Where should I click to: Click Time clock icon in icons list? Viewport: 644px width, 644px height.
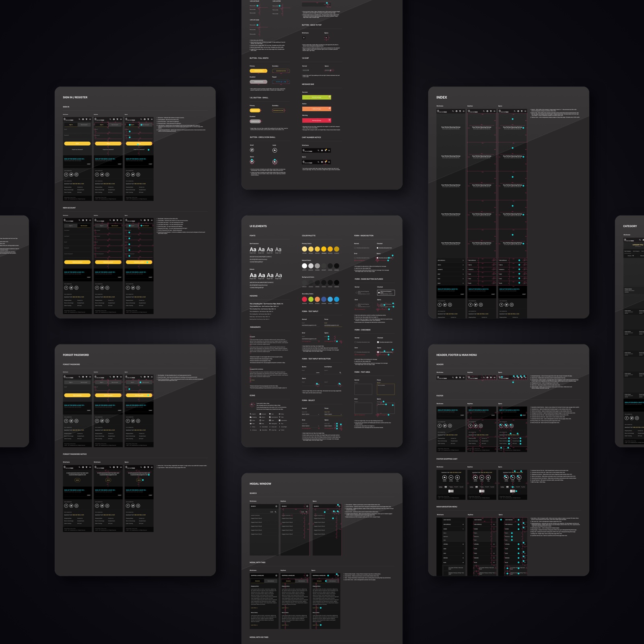tap(260, 420)
